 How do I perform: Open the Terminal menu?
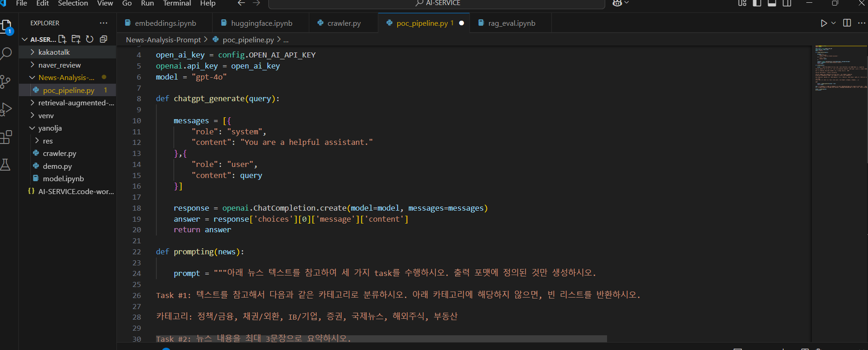click(177, 3)
